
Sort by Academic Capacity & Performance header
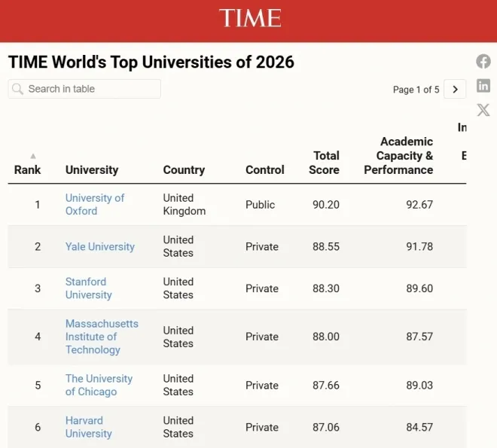[x=398, y=156]
